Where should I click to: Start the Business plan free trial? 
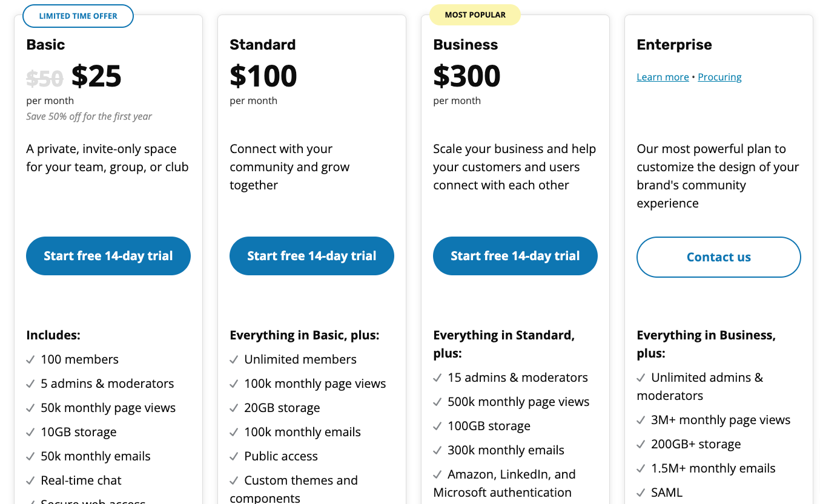[x=515, y=256]
